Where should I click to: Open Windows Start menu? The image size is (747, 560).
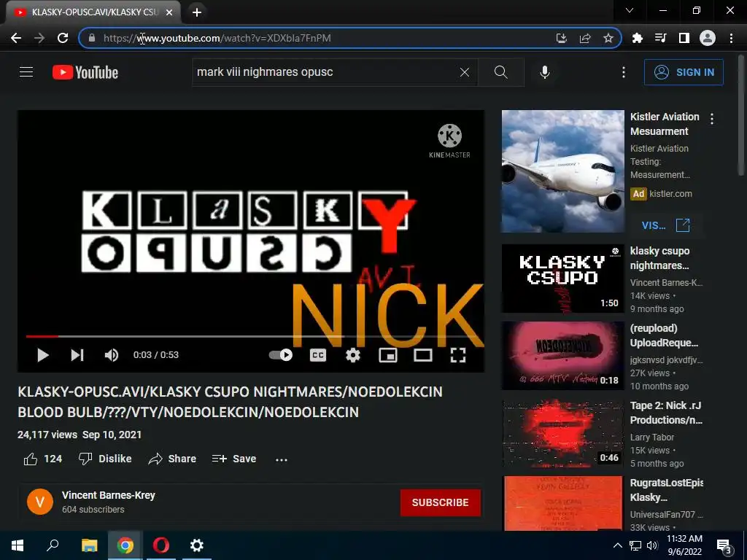pos(18,545)
